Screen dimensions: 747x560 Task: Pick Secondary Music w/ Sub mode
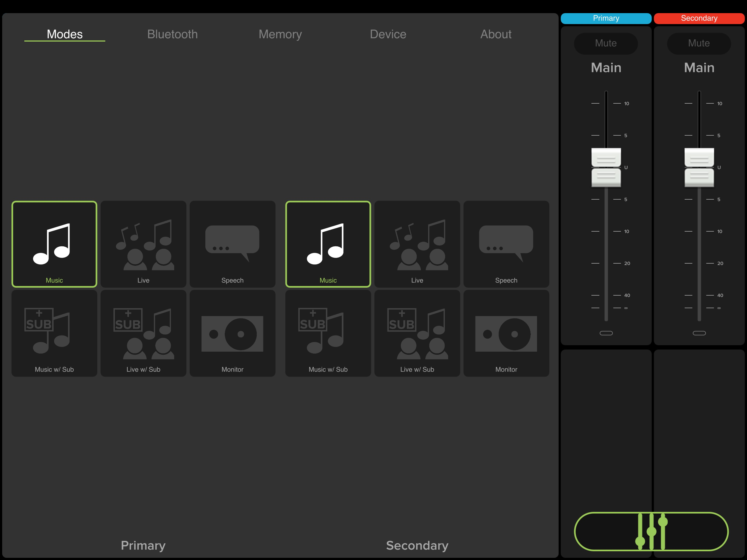328,333
